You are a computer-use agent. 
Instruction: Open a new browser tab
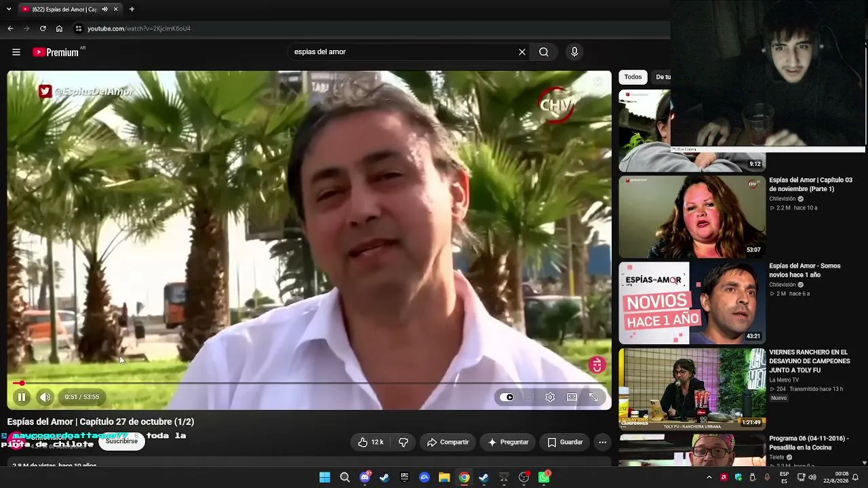click(x=132, y=9)
